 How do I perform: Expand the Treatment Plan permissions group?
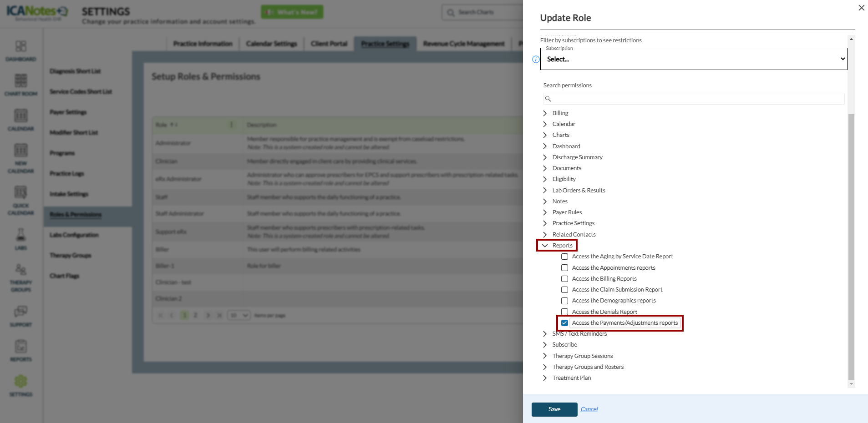coord(545,378)
